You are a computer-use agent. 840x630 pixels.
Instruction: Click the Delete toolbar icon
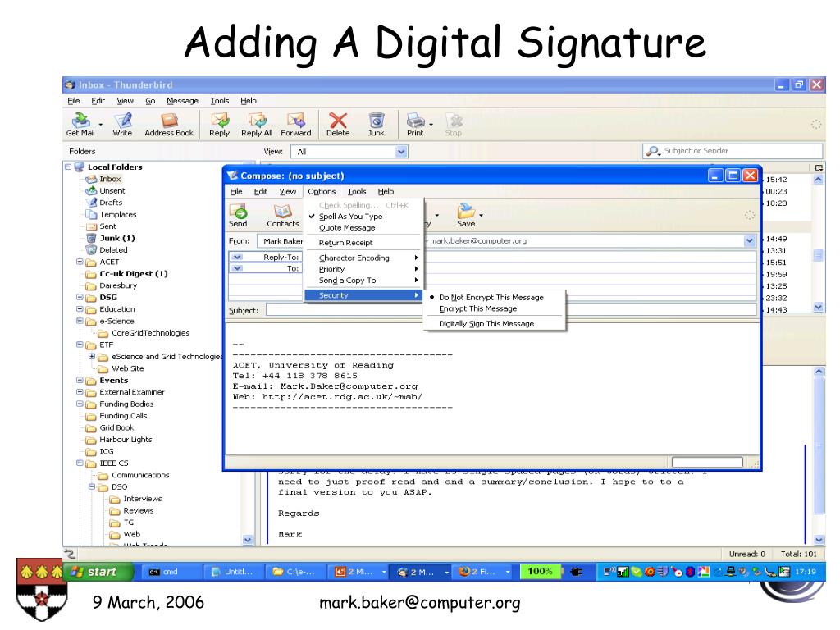(338, 125)
